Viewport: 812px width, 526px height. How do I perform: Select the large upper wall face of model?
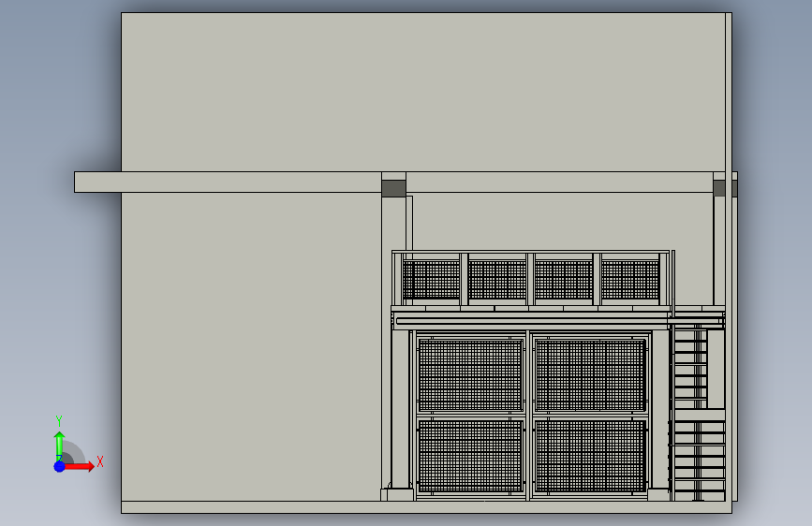[423, 92]
